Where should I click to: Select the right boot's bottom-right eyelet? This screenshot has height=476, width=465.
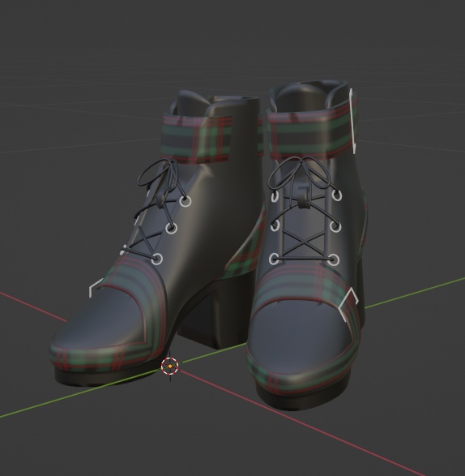334,259
